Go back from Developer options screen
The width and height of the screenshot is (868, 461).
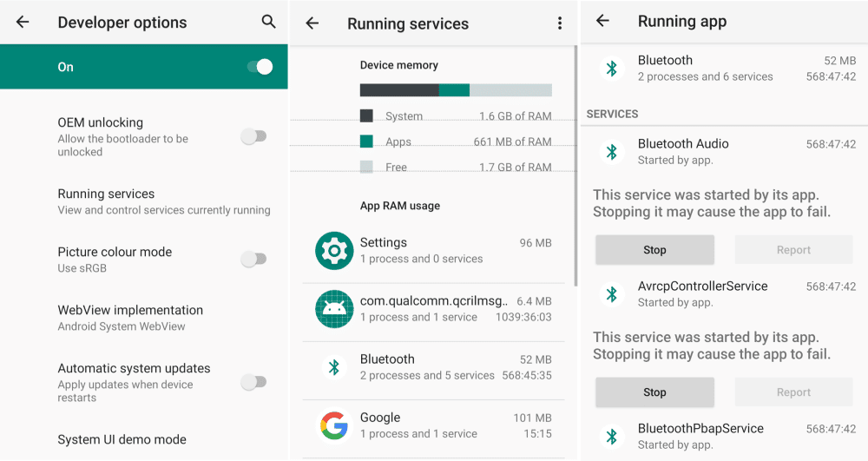pyautogui.click(x=23, y=23)
